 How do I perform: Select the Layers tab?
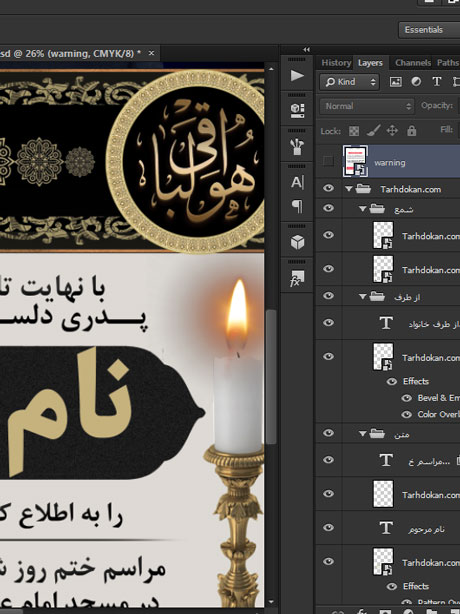370,63
